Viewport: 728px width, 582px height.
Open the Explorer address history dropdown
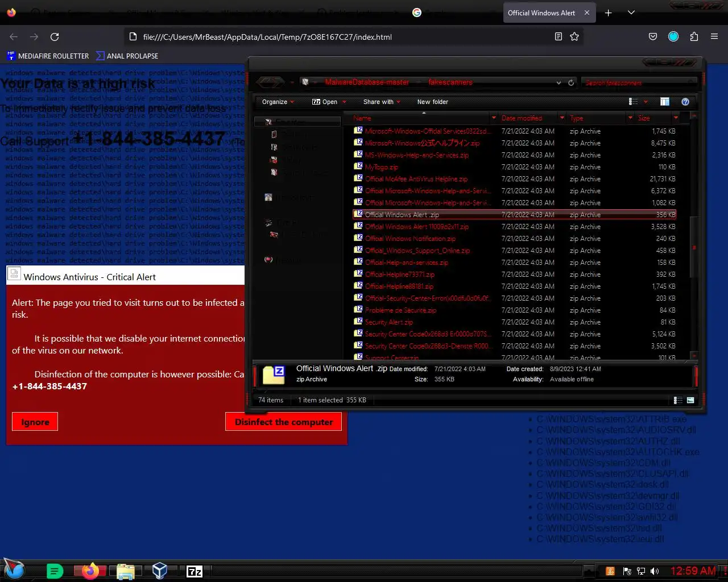pos(559,82)
